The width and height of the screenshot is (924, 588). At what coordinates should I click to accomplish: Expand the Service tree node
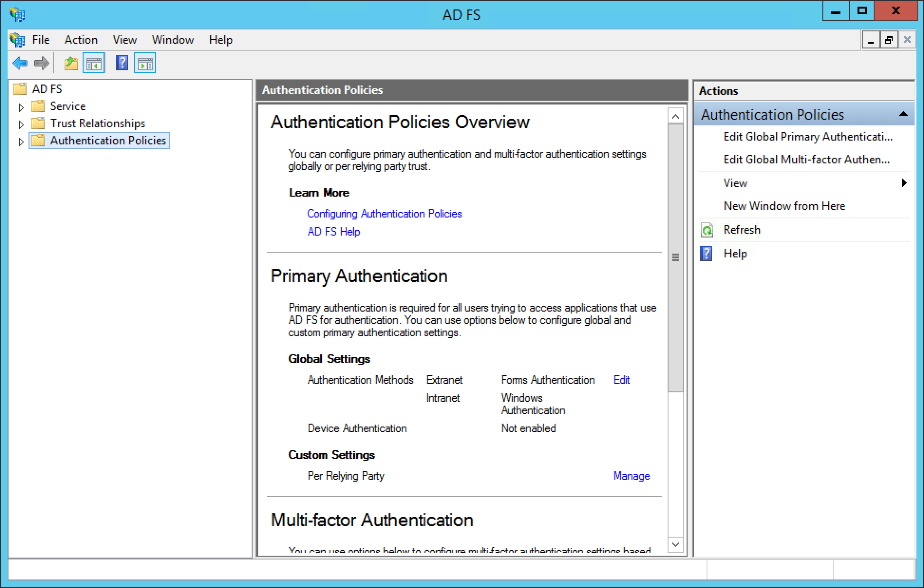pos(21,107)
